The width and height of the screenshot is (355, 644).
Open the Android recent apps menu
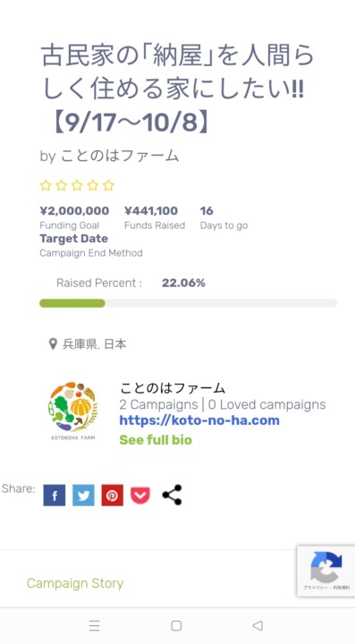95,625
